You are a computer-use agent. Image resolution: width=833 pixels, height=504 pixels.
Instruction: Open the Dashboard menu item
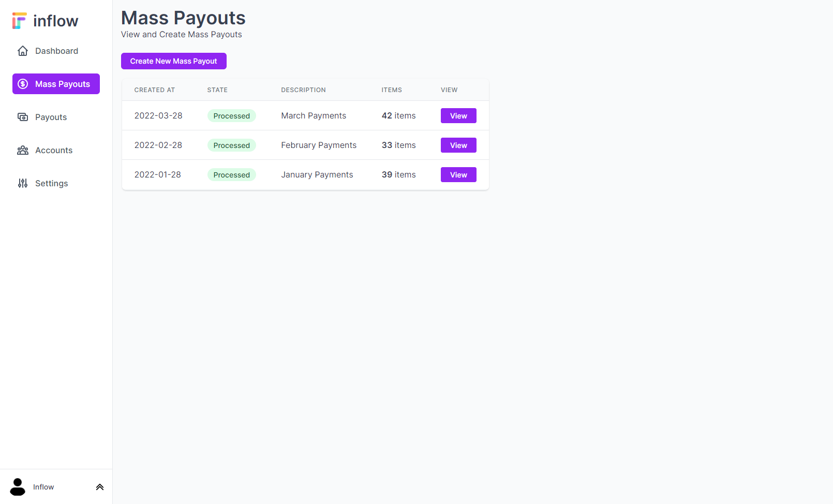56,51
